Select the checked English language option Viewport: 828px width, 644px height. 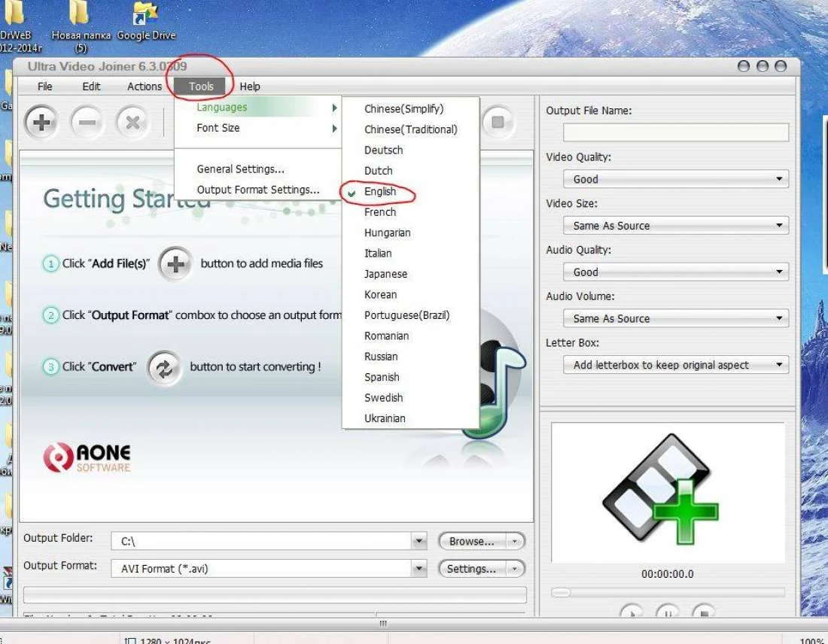click(411, 191)
